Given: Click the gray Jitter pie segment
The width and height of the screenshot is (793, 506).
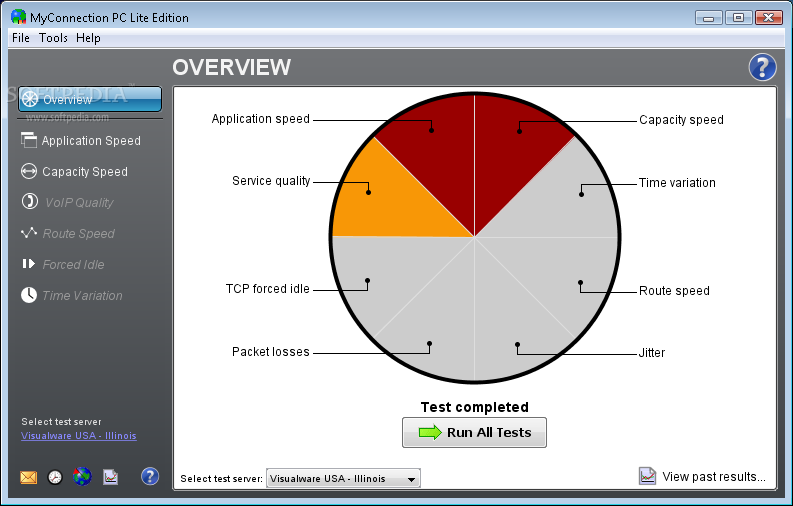Looking at the screenshot, I should tap(513, 324).
